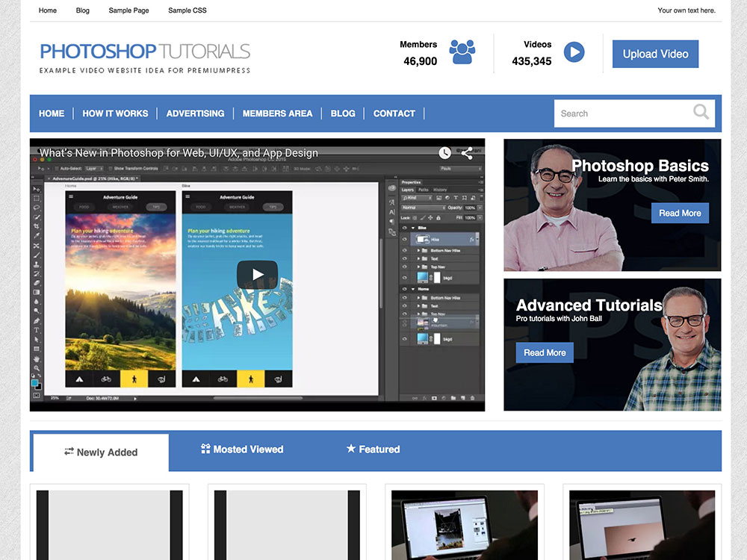The image size is (747, 560).
Task: Click the Watch Later clock icon on video
Action: 444,153
